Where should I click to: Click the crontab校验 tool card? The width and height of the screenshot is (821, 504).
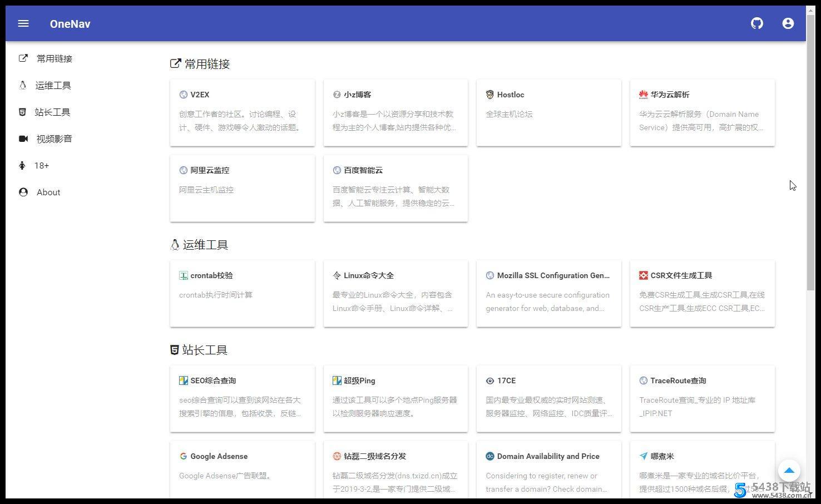click(243, 293)
